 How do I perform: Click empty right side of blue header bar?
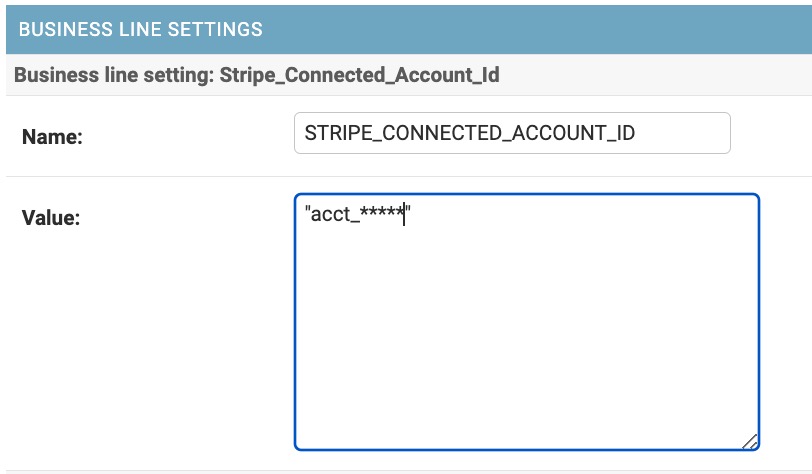[600, 29]
